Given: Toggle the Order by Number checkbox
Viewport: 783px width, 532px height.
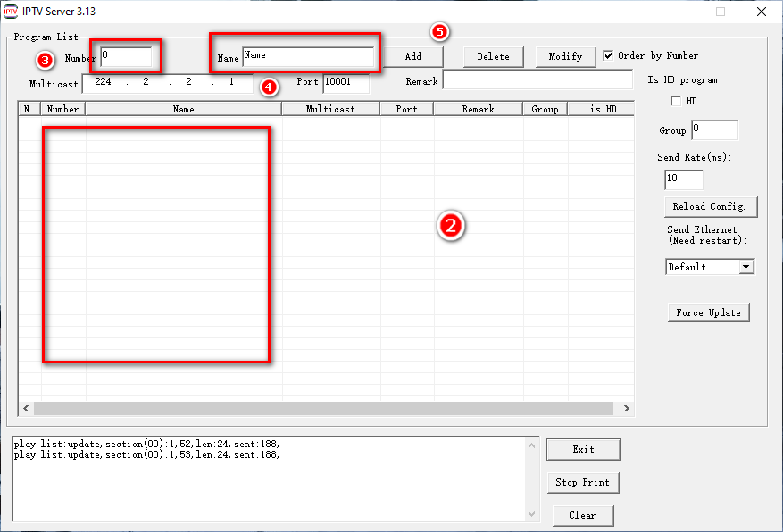Looking at the screenshot, I should (609, 55).
